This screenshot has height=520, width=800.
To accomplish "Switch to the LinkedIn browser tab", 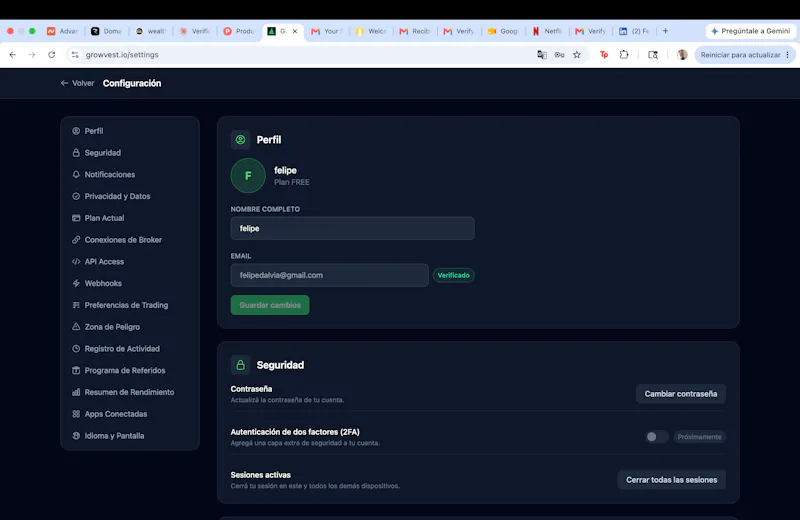I will [634, 31].
